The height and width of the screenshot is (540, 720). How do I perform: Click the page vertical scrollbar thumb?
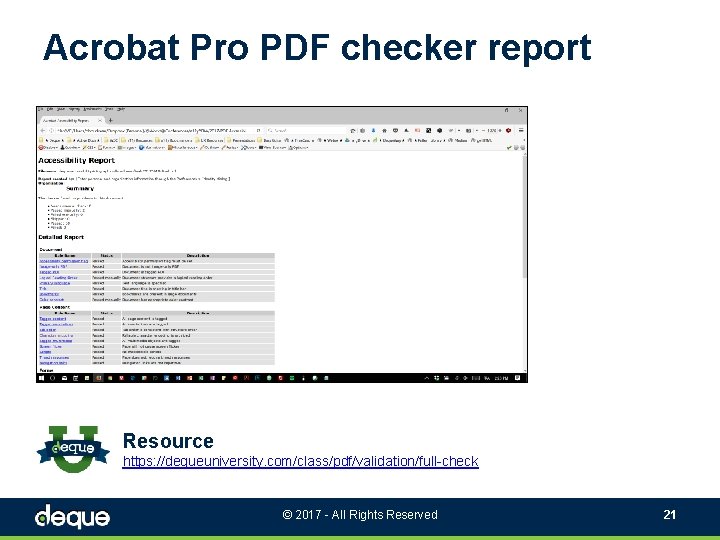tap(524, 216)
